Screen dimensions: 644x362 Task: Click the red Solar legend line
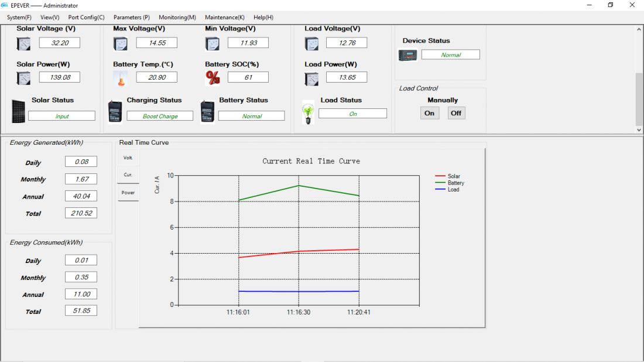pyautogui.click(x=440, y=176)
